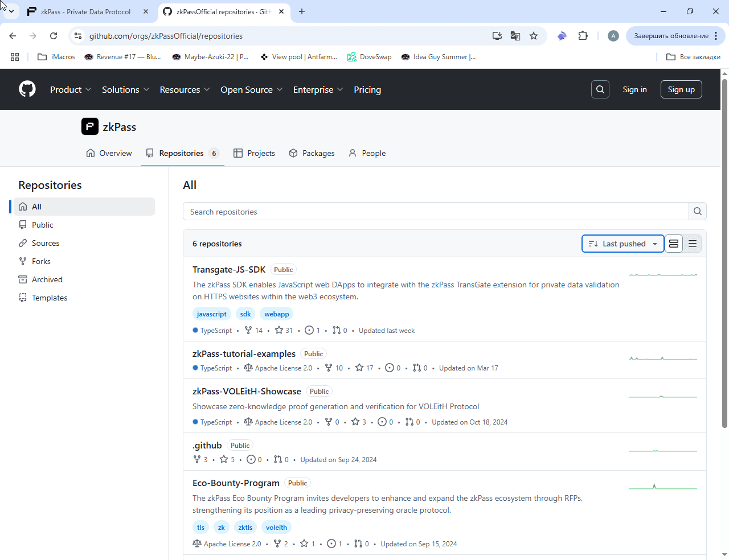This screenshot has width=729, height=560.
Task: Filter by Sources repositories
Action: [x=84, y=243]
